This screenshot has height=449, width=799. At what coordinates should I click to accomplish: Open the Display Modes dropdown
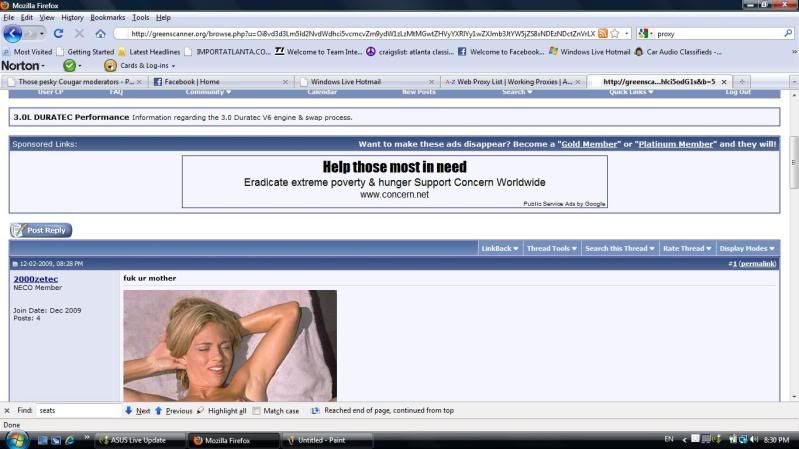pos(747,248)
